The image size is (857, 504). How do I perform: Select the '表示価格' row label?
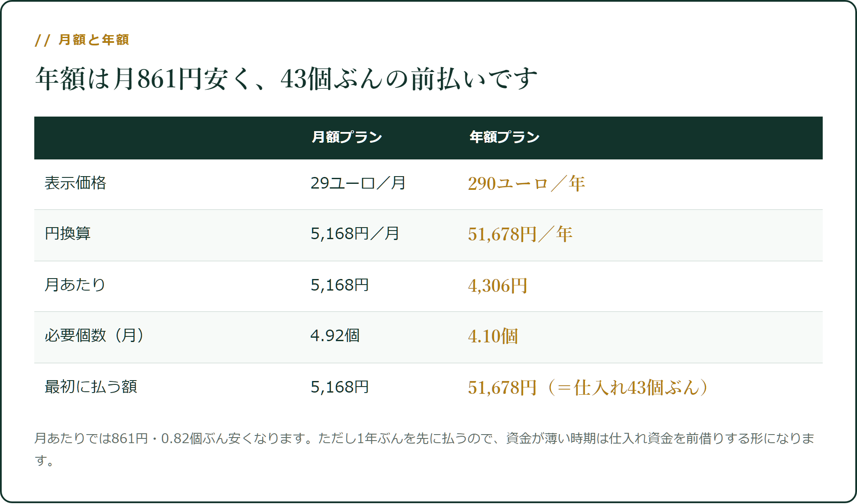(75, 183)
